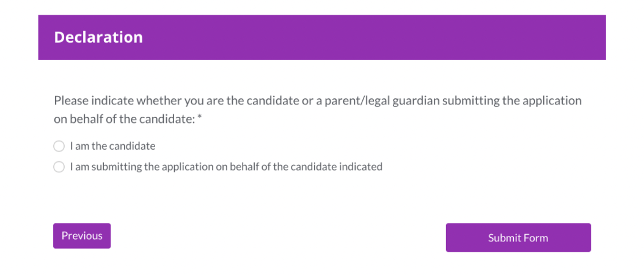Finalize the application via Submit Form
Image resolution: width=644 pixels, height=275 pixels.
518,238
